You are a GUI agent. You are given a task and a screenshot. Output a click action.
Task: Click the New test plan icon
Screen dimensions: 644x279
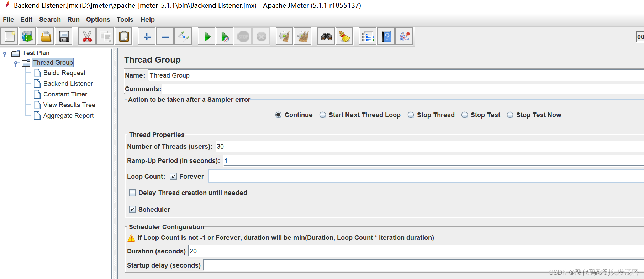coord(10,36)
